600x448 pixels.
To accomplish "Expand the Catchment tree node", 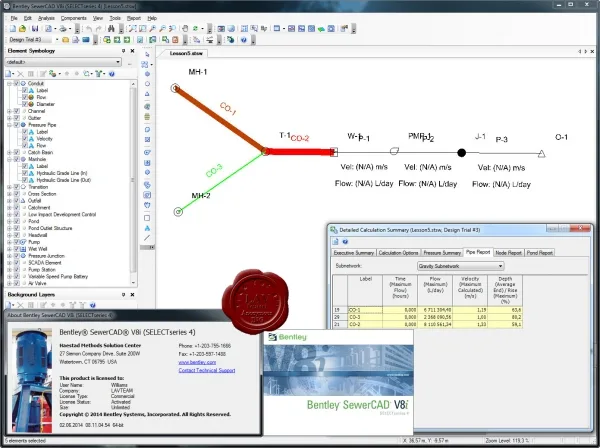I will (10, 208).
